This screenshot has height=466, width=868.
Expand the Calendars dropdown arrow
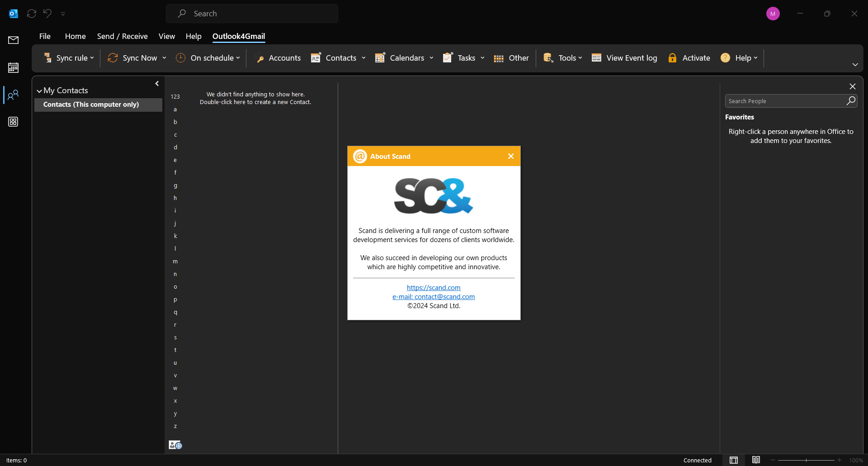(431, 58)
